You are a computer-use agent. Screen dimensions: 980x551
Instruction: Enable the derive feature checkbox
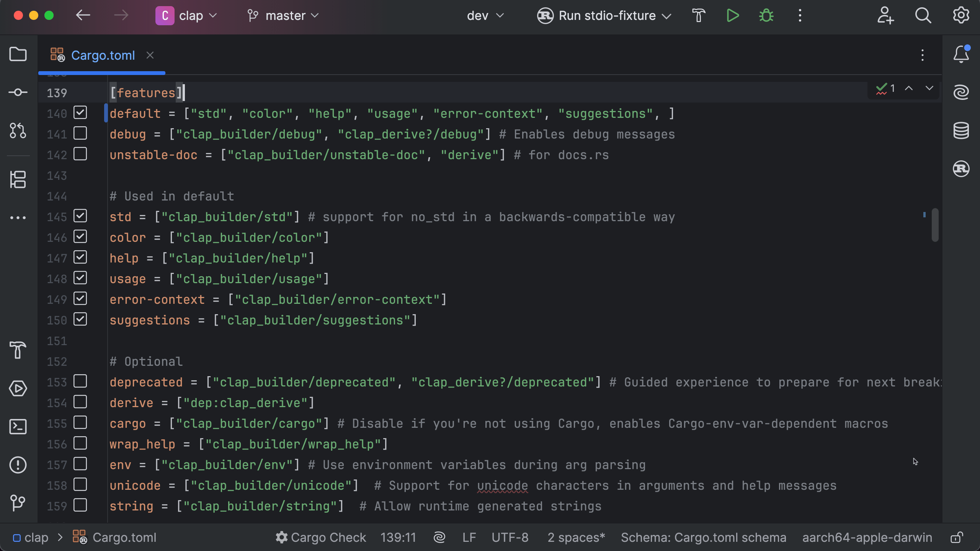80,402
